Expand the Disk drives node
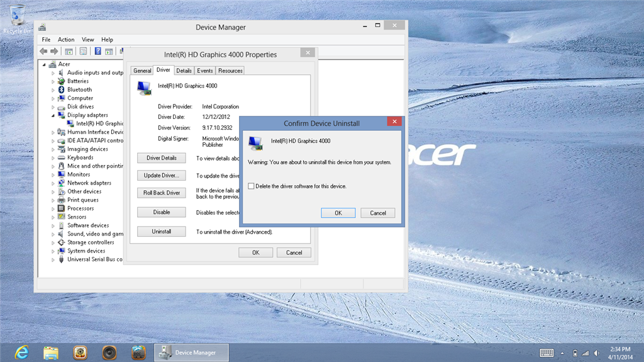The width and height of the screenshot is (644, 362). pos(53,107)
